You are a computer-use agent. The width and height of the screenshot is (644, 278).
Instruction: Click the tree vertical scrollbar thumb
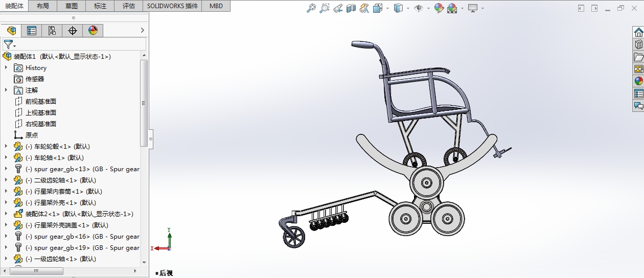[x=144, y=103]
